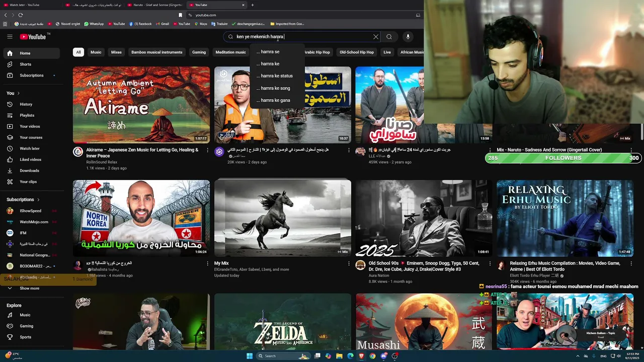Expand the Subscriptions section header
The image size is (644, 362).
23,200
